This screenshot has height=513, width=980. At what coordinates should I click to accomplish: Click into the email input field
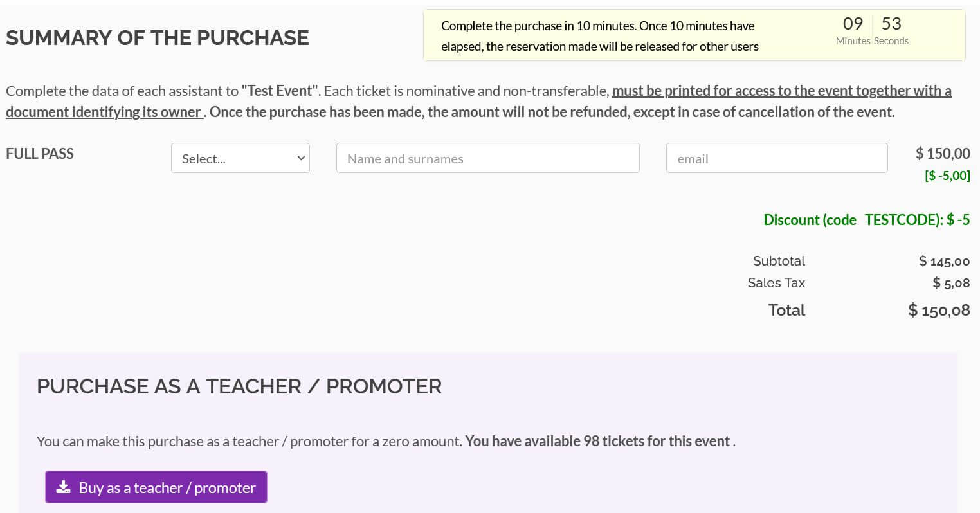click(x=777, y=158)
